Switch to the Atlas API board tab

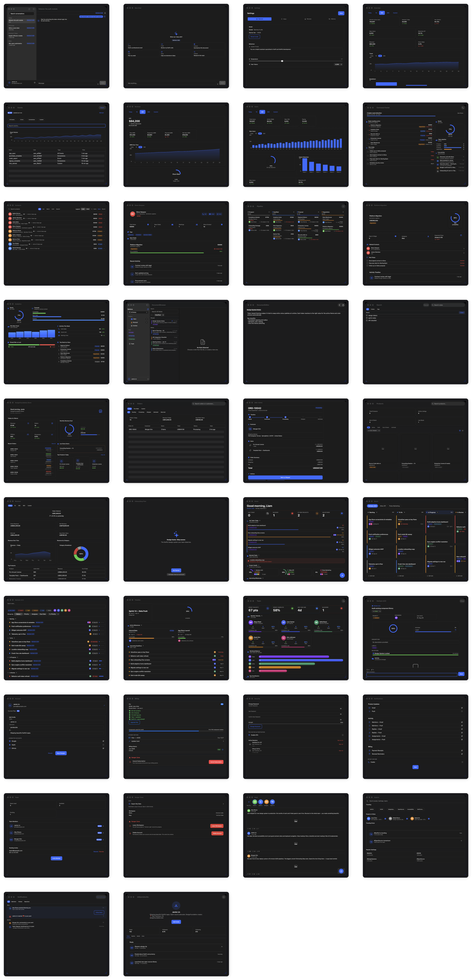pos(383,506)
